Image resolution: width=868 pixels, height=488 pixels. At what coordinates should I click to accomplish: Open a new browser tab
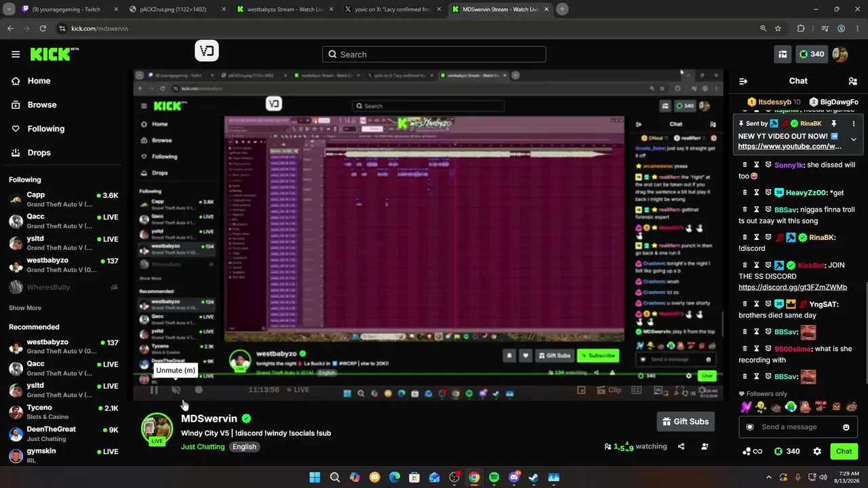[x=562, y=9]
